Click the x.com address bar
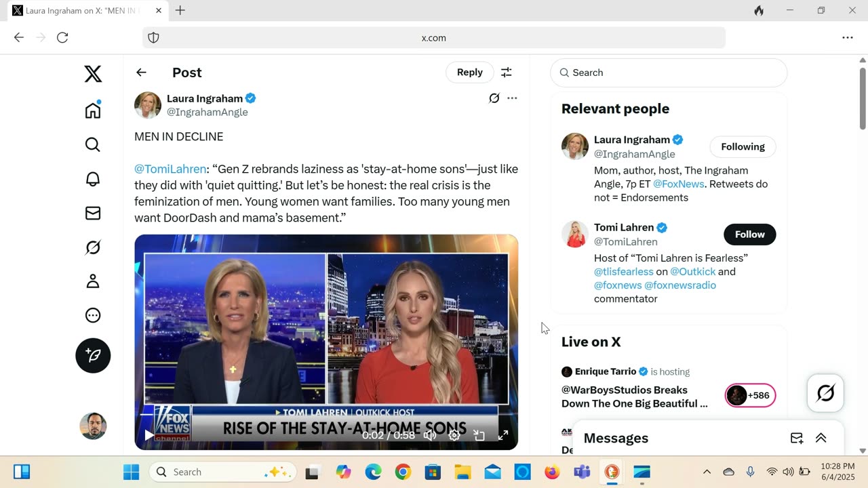This screenshot has width=868, height=488. click(x=434, y=38)
